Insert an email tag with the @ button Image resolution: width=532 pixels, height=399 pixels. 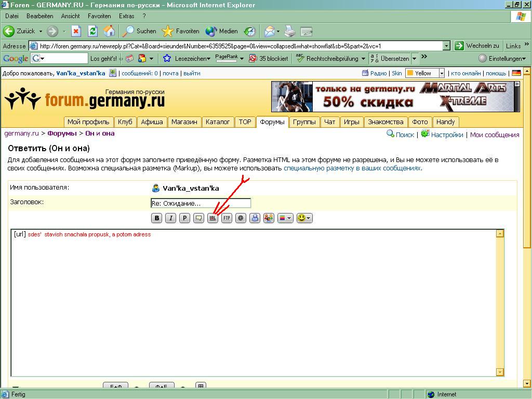click(x=241, y=218)
